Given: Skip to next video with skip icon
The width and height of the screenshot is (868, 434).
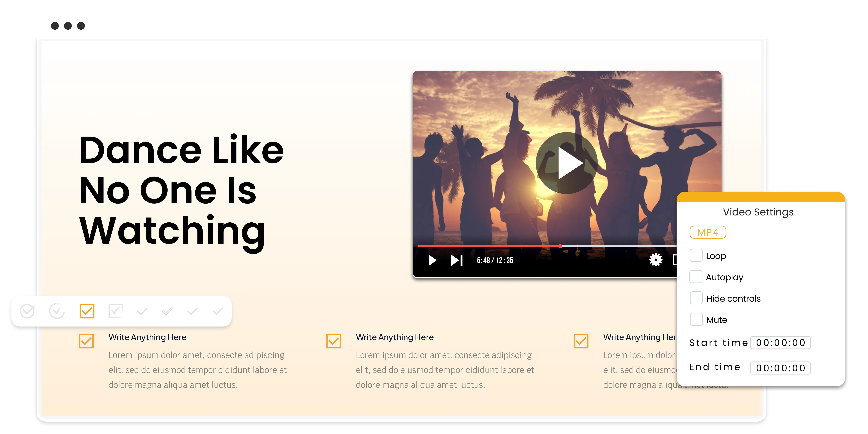Looking at the screenshot, I should coord(457,260).
